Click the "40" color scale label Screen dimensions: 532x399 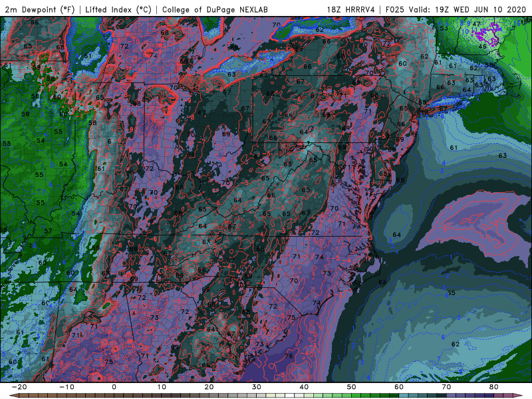coord(305,387)
